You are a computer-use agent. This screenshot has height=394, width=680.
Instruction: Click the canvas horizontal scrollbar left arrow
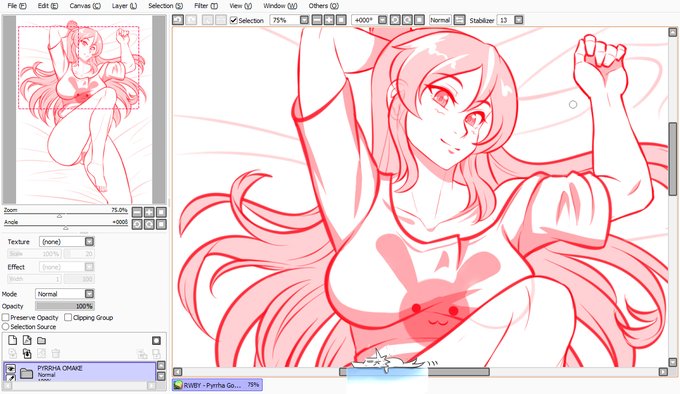click(x=177, y=372)
